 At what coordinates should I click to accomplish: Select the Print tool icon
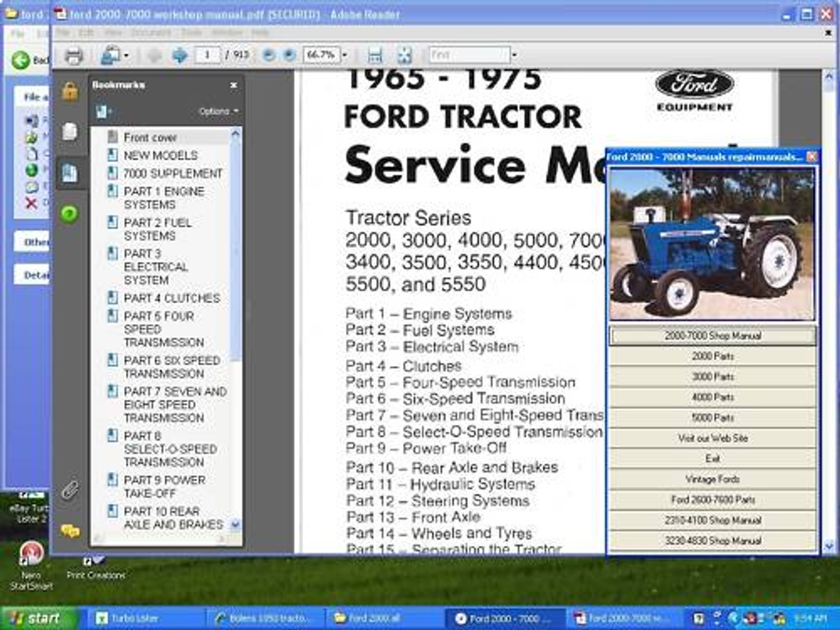75,54
